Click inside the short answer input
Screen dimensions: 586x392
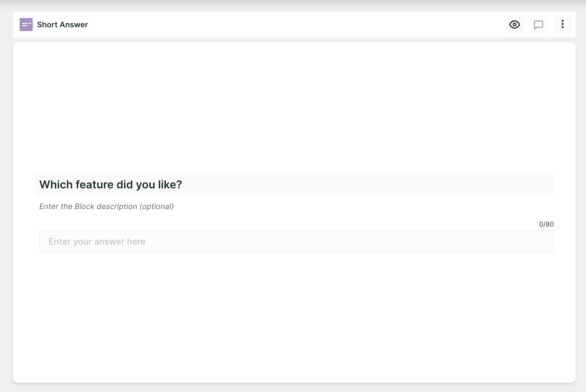[x=297, y=241]
